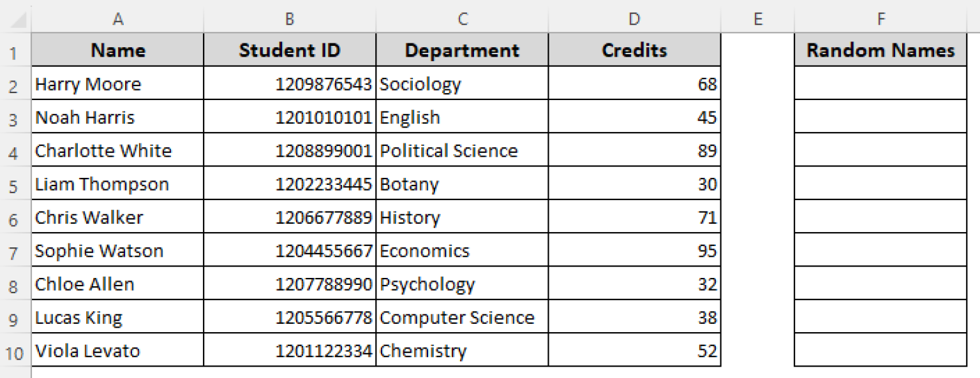The height and width of the screenshot is (378, 980).
Task: Select the Sophie Watson cell
Action: pos(117,251)
